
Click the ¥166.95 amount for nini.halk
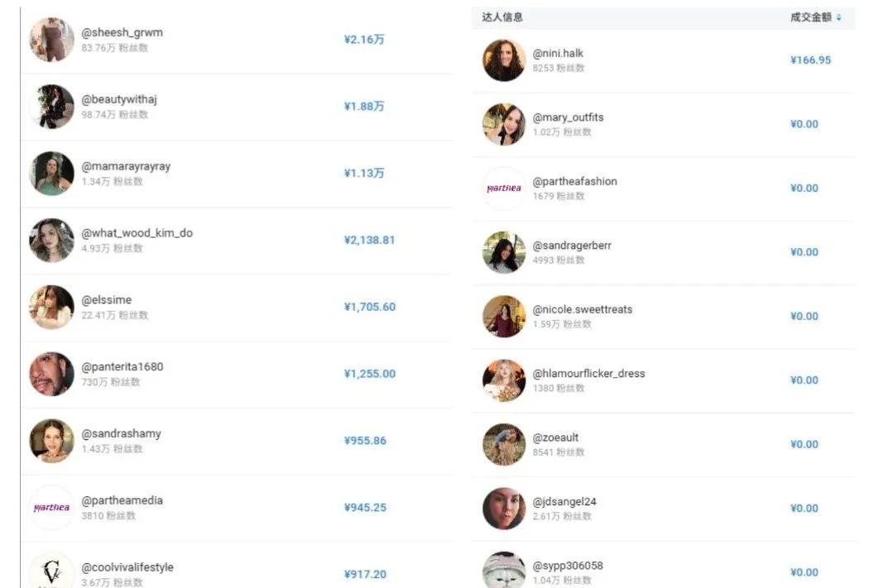point(810,60)
